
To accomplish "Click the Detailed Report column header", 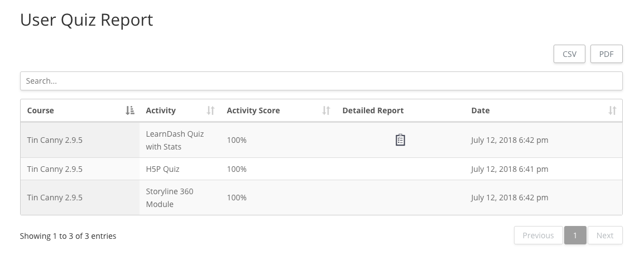I will pos(373,110).
